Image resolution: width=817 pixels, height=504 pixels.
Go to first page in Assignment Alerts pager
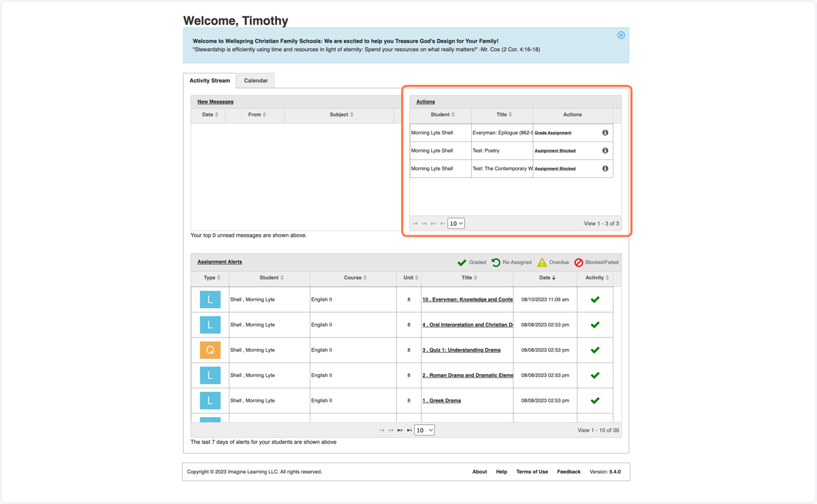(x=382, y=431)
